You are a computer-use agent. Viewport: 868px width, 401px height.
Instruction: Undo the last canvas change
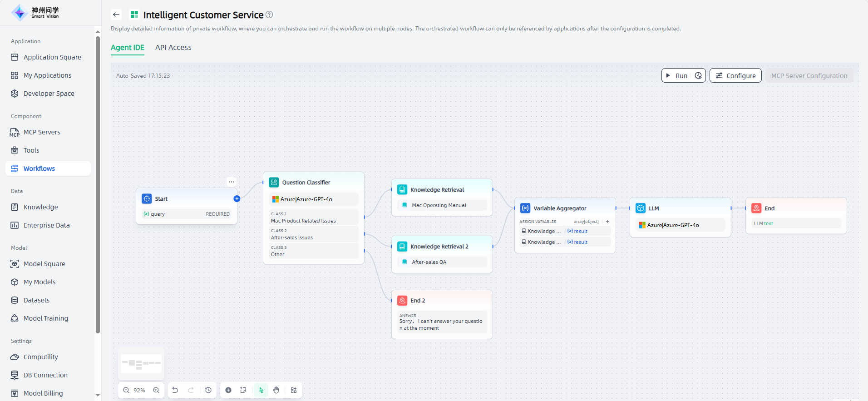[x=175, y=390]
